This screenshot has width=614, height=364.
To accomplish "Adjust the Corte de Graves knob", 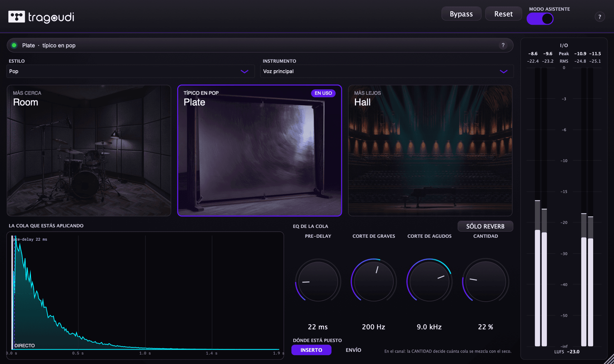I will tap(374, 281).
